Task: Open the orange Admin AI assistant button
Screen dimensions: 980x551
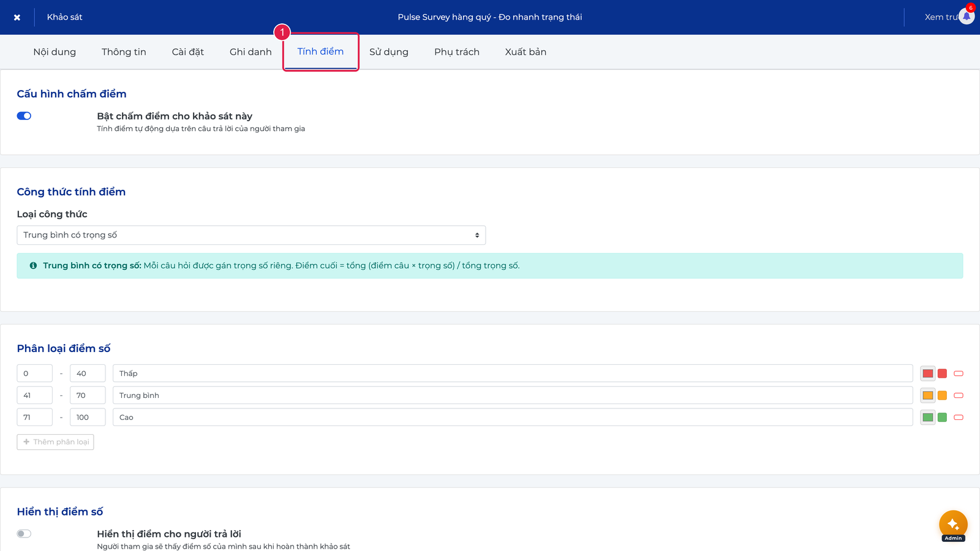Action: 953,525
